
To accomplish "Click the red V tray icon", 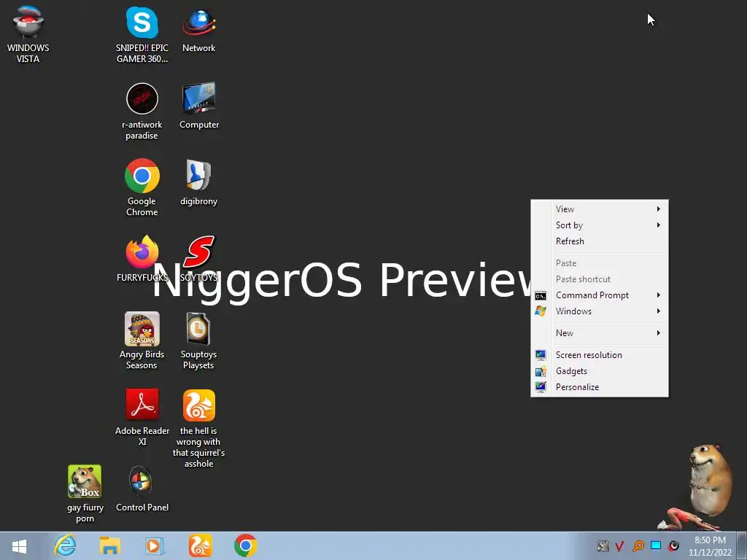I will (x=619, y=546).
